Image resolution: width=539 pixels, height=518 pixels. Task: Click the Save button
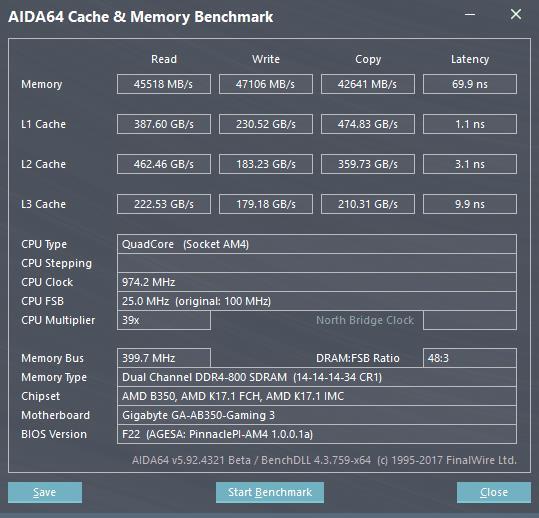(x=45, y=492)
